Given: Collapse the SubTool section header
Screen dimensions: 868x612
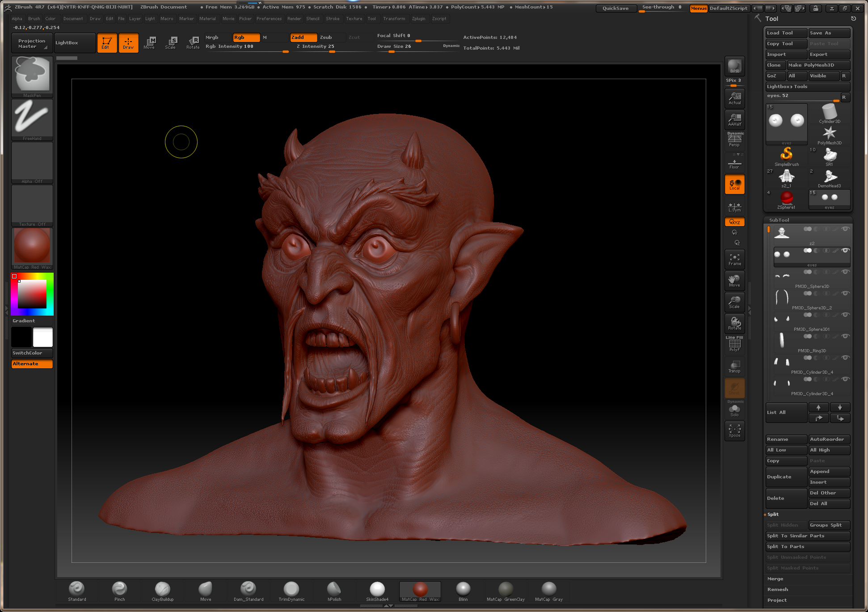Looking at the screenshot, I should 779,220.
